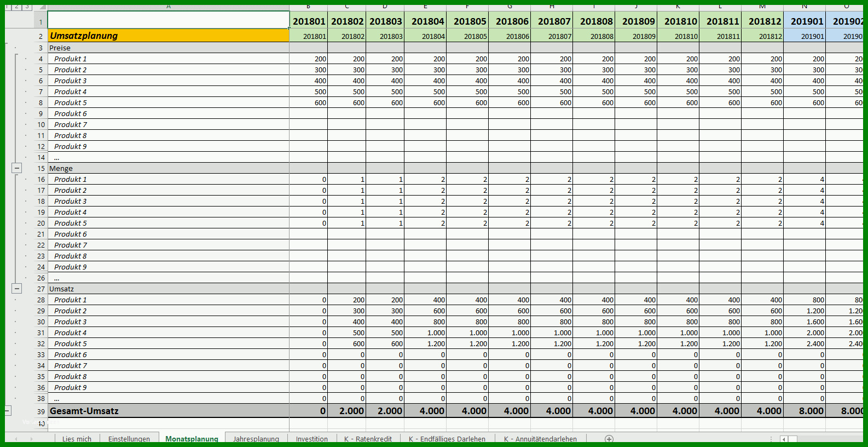Select Produkt 5 in the Preise section
This screenshot has height=447, width=868.
click(169, 102)
